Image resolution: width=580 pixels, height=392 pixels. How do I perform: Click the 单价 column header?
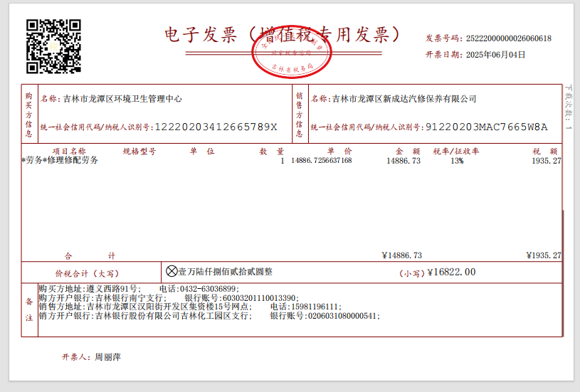pyautogui.click(x=339, y=152)
